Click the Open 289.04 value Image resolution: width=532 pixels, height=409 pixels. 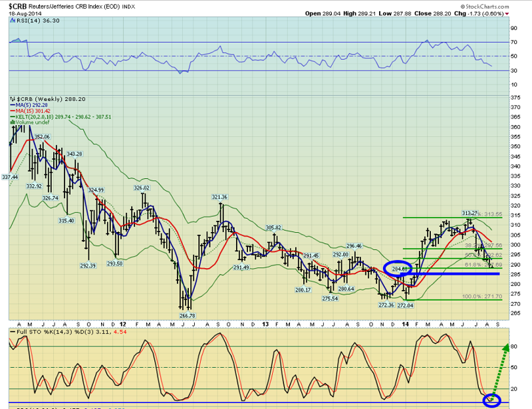(x=323, y=13)
